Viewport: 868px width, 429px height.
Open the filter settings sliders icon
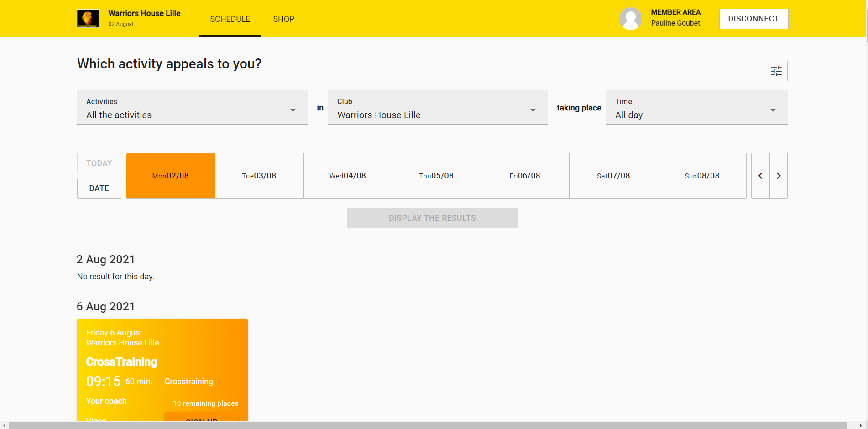click(x=776, y=71)
